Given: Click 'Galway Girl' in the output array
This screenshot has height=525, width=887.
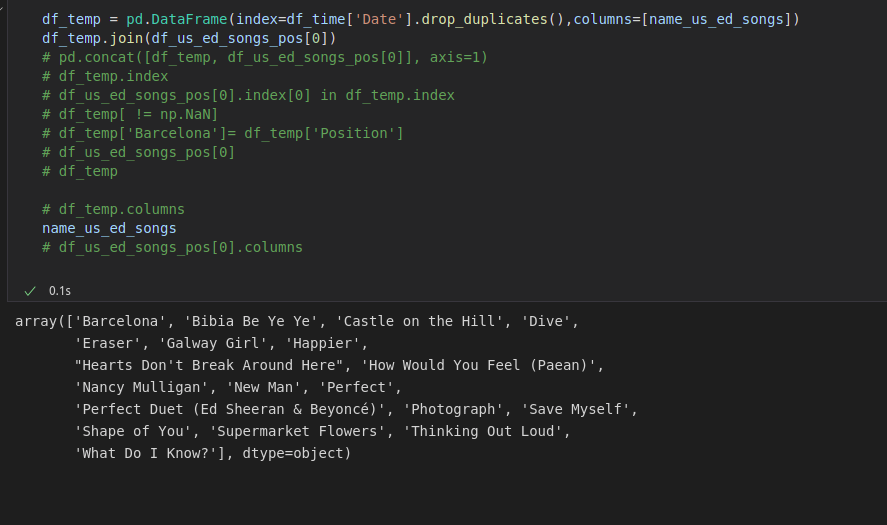Looking at the screenshot, I should tap(217, 343).
